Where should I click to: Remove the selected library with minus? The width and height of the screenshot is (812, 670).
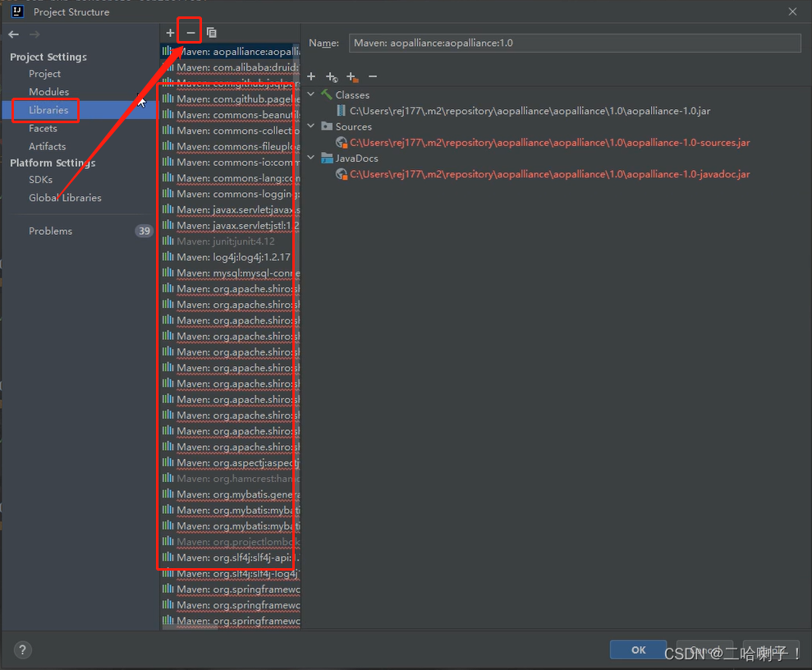[x=190, y=33]
